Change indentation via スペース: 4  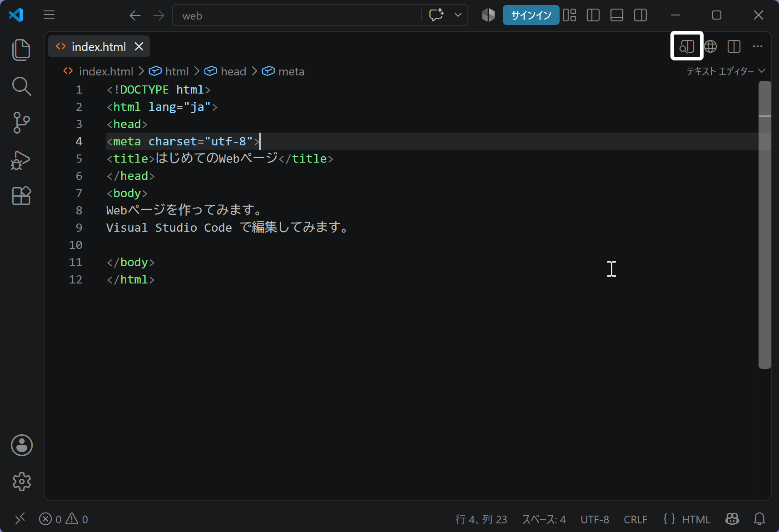544,519
